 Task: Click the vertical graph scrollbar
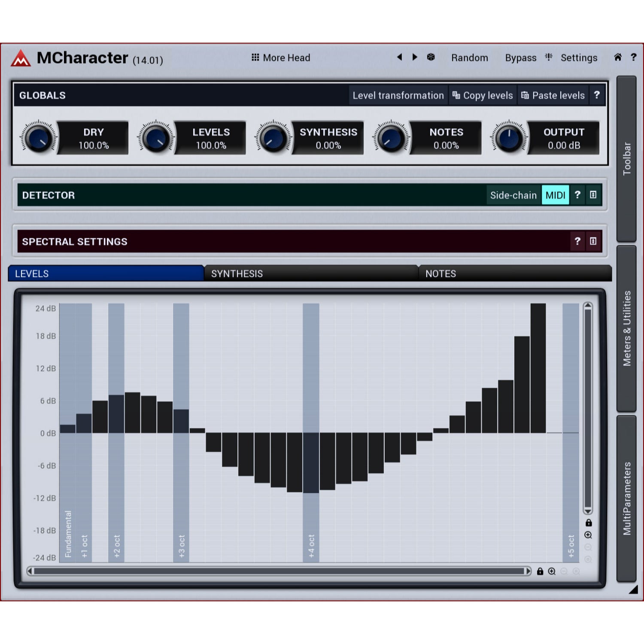point(588,409)
